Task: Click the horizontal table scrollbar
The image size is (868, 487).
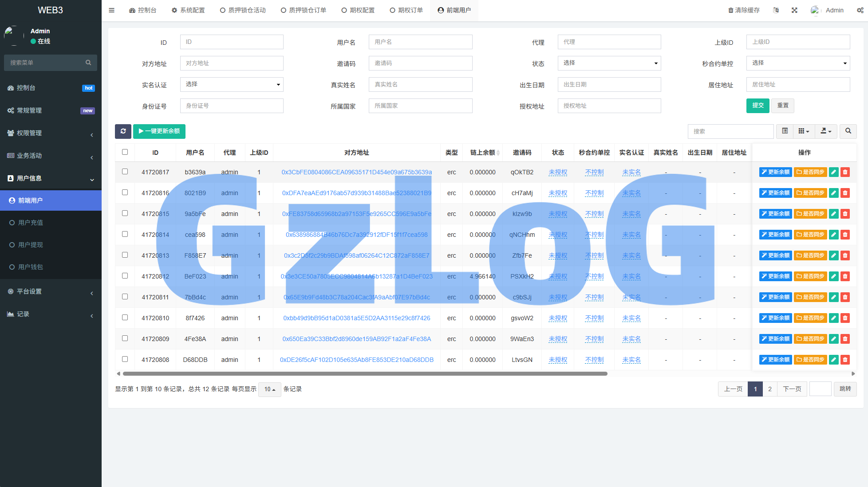Action: (x=365, y=373)
